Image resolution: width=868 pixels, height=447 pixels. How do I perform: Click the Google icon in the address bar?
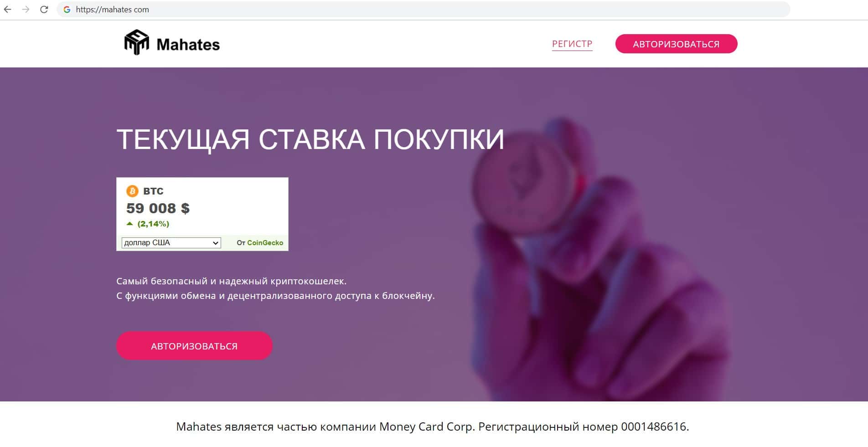coord(67,10)
